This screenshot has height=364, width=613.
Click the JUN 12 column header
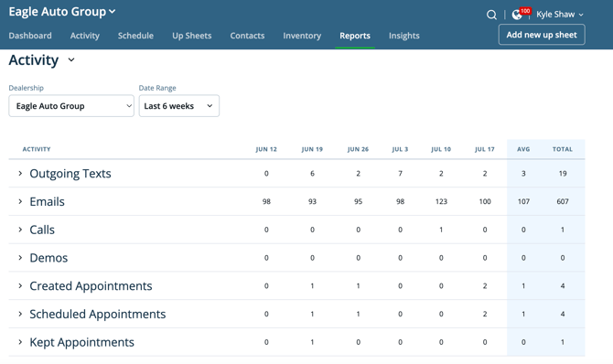(x=266, y=149)
